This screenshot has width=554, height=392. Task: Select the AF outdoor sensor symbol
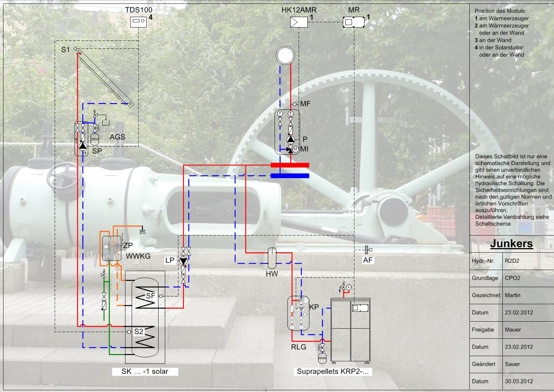[x=367, y=250]
